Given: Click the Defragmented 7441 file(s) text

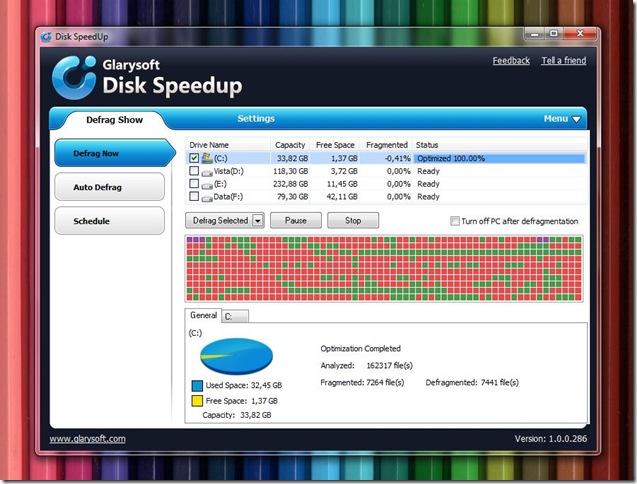Looking at the screenshot, I should (x=472, y=383).
